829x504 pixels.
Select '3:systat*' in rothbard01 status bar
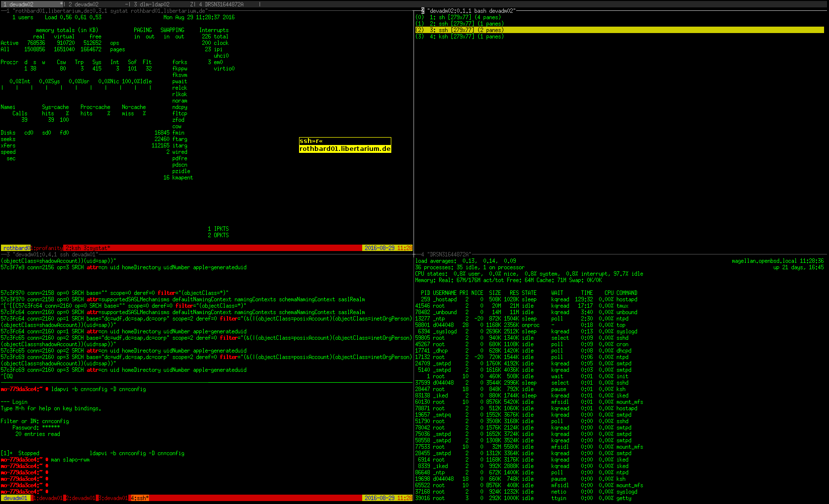[x=97, y=248]
